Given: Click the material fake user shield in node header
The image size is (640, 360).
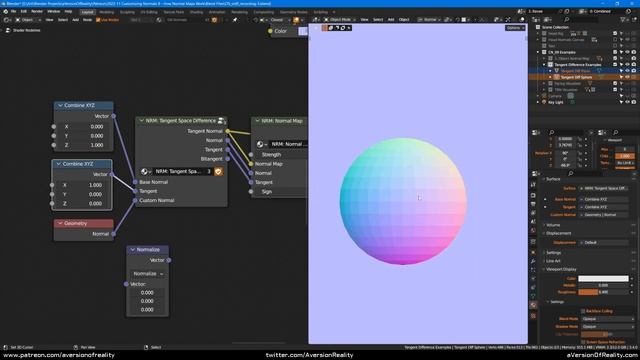Looking at the screenshot, I should pyautogui.click(x=214, y=20).
